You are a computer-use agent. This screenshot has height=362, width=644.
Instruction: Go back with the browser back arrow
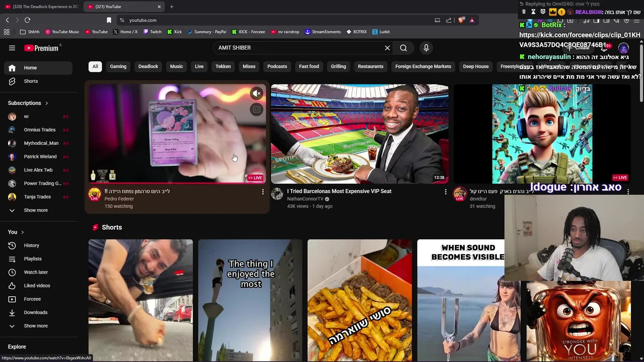tap(8, 20)
